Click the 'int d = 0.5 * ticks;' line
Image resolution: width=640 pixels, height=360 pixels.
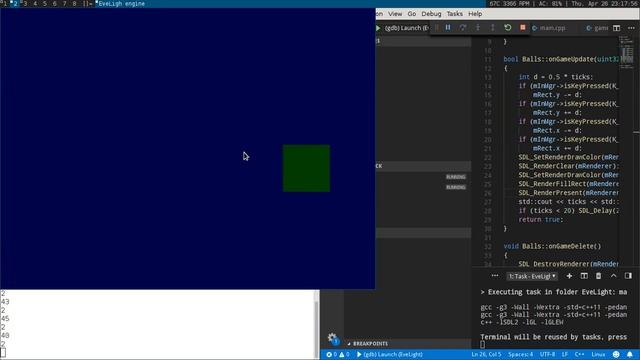tap(556, 77)
